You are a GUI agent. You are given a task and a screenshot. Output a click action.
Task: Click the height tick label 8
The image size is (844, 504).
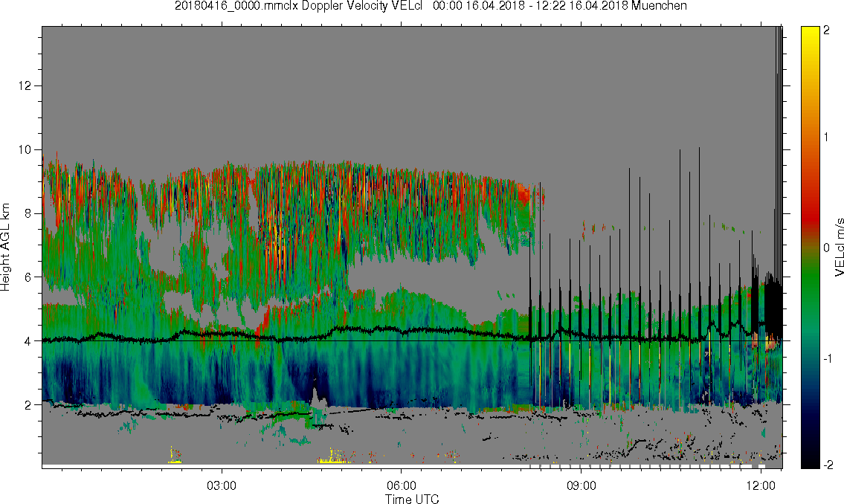click(x=28, y=213)
